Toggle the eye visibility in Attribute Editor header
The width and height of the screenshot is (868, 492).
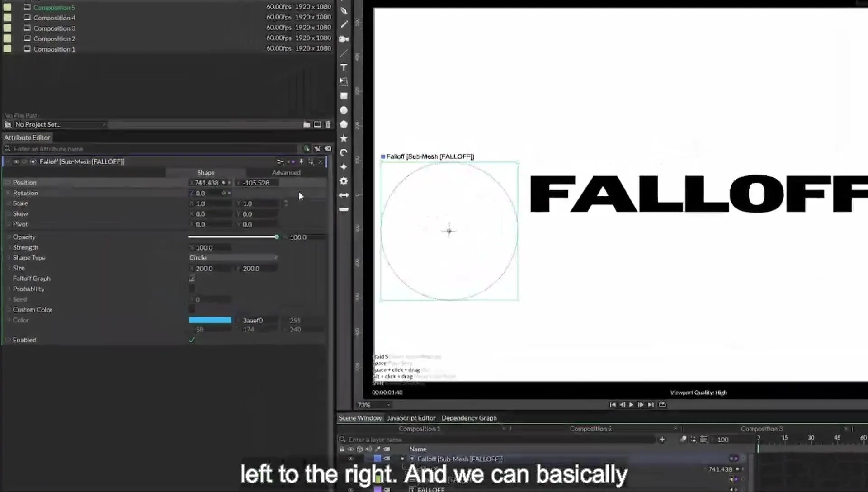pos(16,161)
